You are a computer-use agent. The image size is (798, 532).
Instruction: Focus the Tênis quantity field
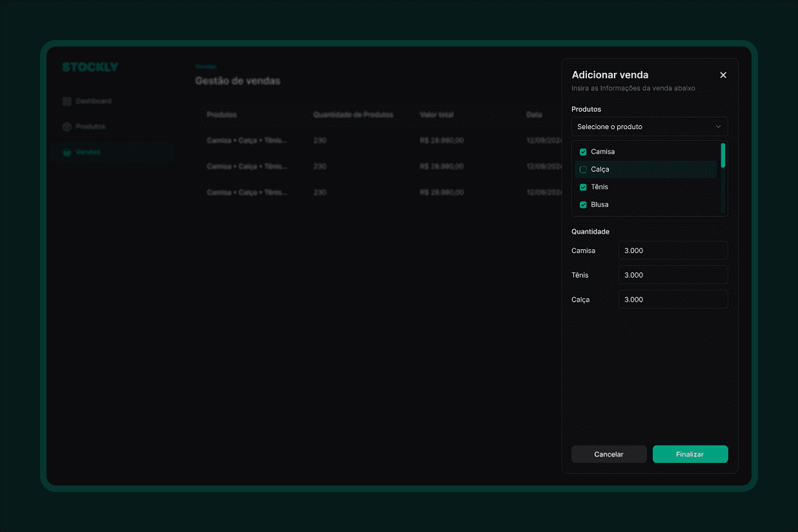pyautogui.click(x=673, y=275)
